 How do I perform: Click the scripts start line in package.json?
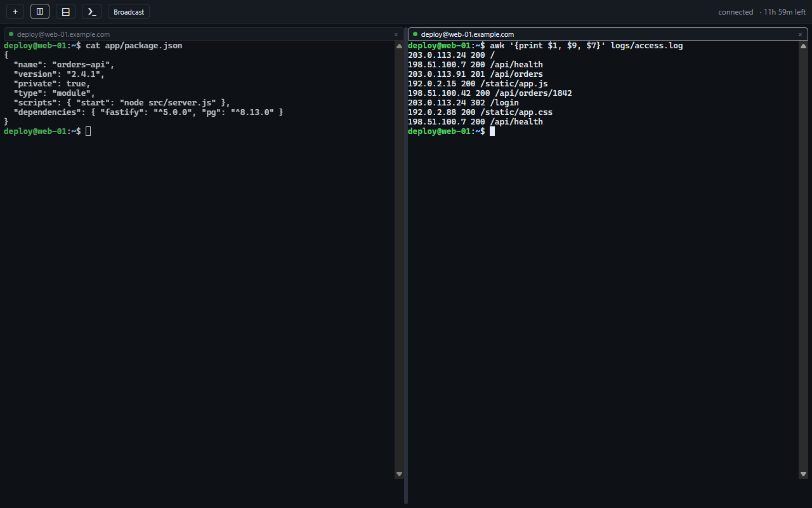[x=122, y=103]
